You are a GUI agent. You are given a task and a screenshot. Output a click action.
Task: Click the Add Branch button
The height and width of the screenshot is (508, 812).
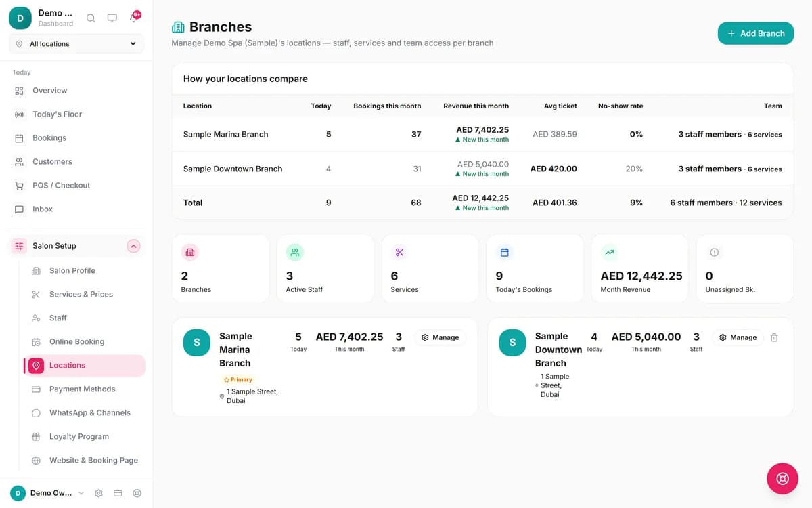point(756,33)
